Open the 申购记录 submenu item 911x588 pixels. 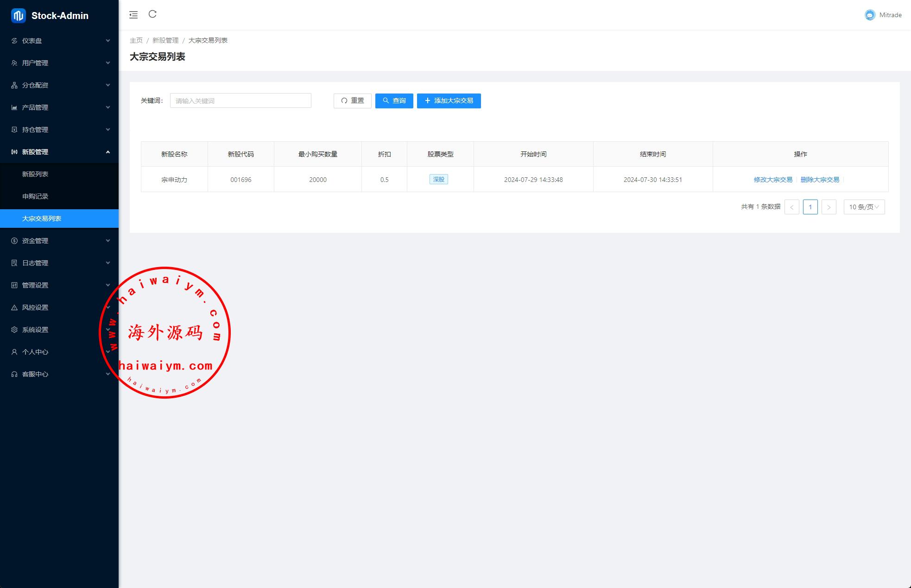(x=35, y=196)
